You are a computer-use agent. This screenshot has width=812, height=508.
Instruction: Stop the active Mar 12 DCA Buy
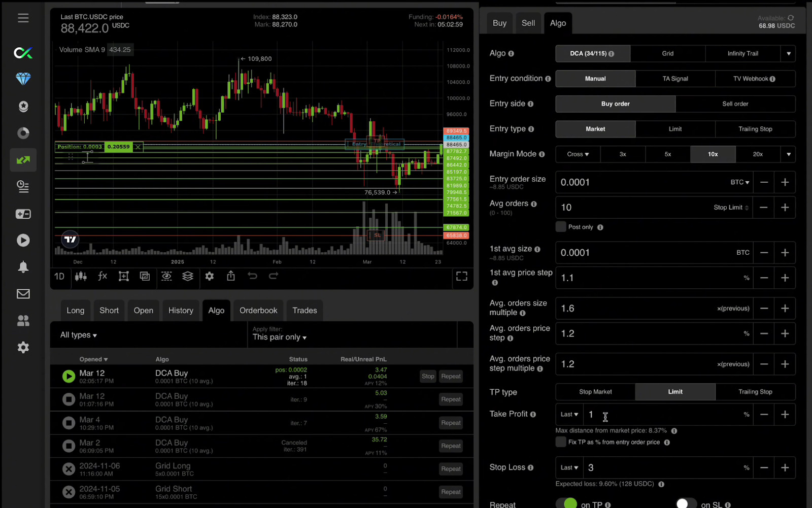click(428, 377)
